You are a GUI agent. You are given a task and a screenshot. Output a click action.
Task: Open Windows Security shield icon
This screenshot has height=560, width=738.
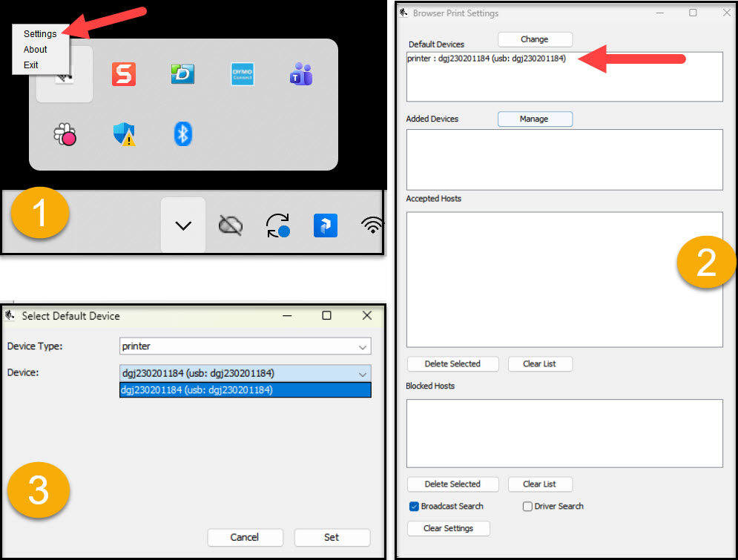(124, 134)
